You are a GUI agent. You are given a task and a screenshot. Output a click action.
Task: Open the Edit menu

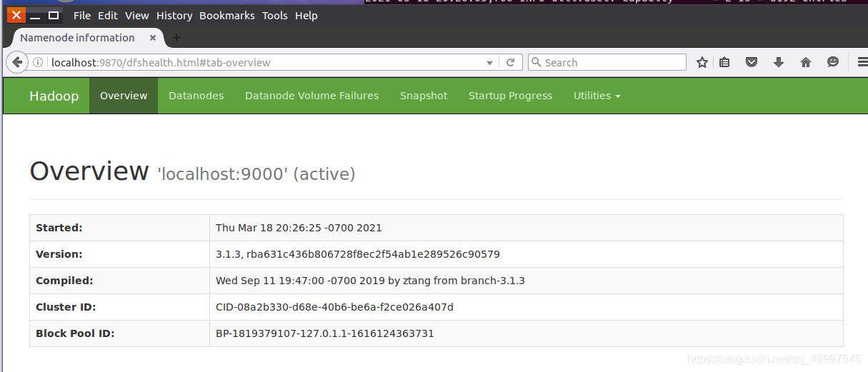point(108,16)
